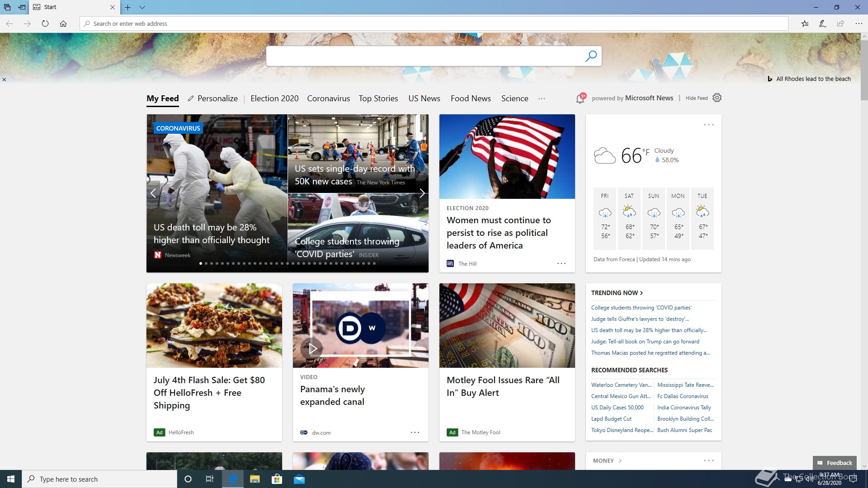The width and height of the screenshot is (868, 488).
Task: Open a new tab with plus icon
Action: [x=128, y=7]
